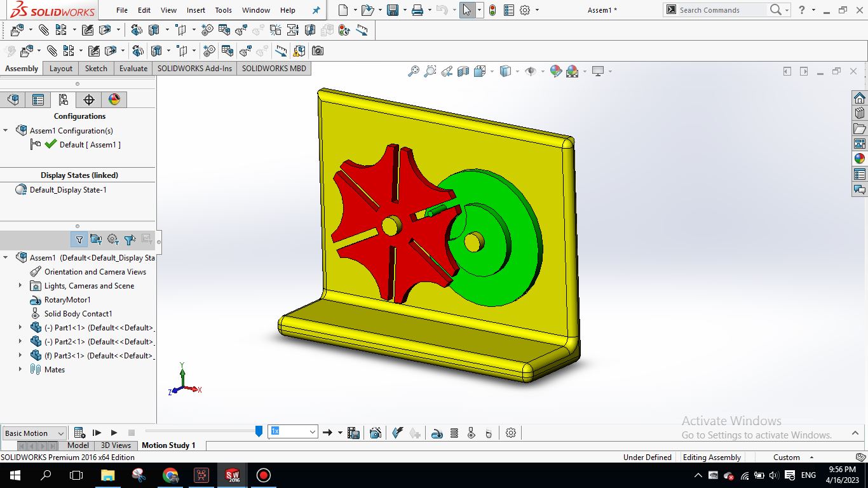Screen dimensions: 868x488
Task: Click Zoom to Fit in the view toolbar
Action: coord(414,71)
